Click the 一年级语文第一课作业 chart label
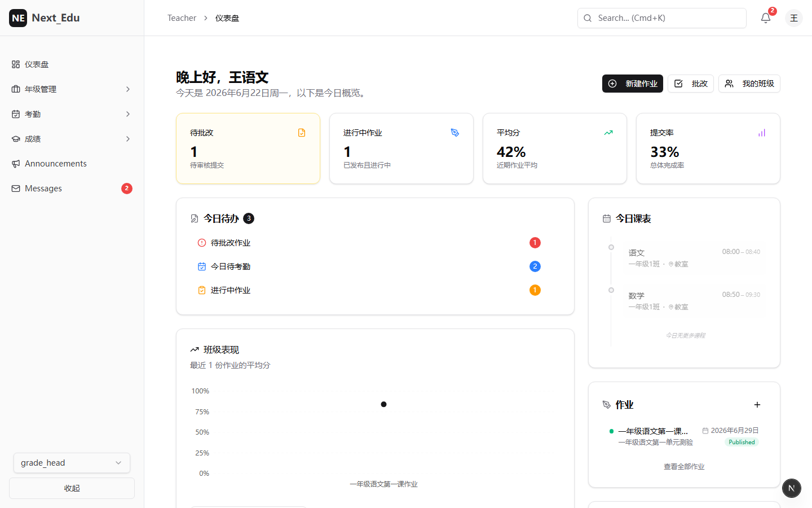Image resolution: width=812 pixels, height=508 pixels. coord(383,484)
